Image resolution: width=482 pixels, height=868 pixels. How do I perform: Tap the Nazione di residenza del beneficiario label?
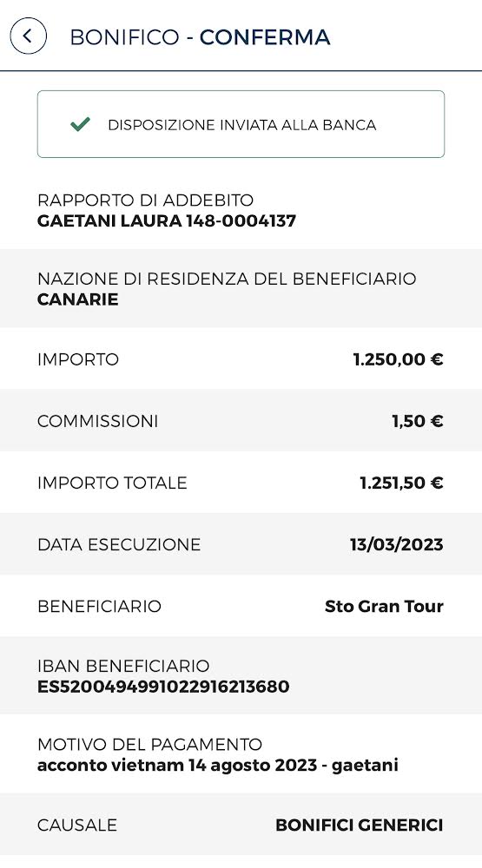227,279
